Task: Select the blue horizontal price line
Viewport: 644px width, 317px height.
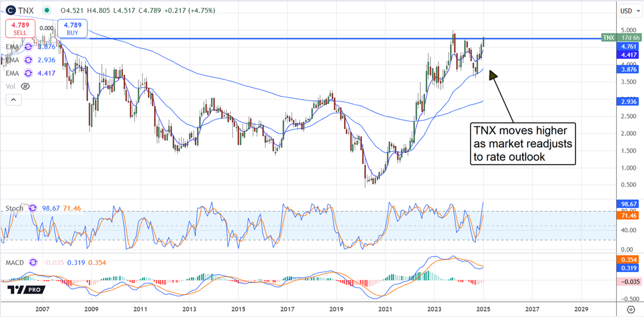Action: point(268,38)
